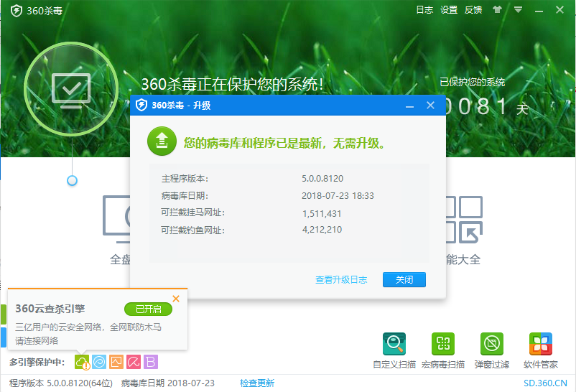Screen dimensions: 576x392
Task: Click 检查更新 check update link
Action: (x=257, y=383)
